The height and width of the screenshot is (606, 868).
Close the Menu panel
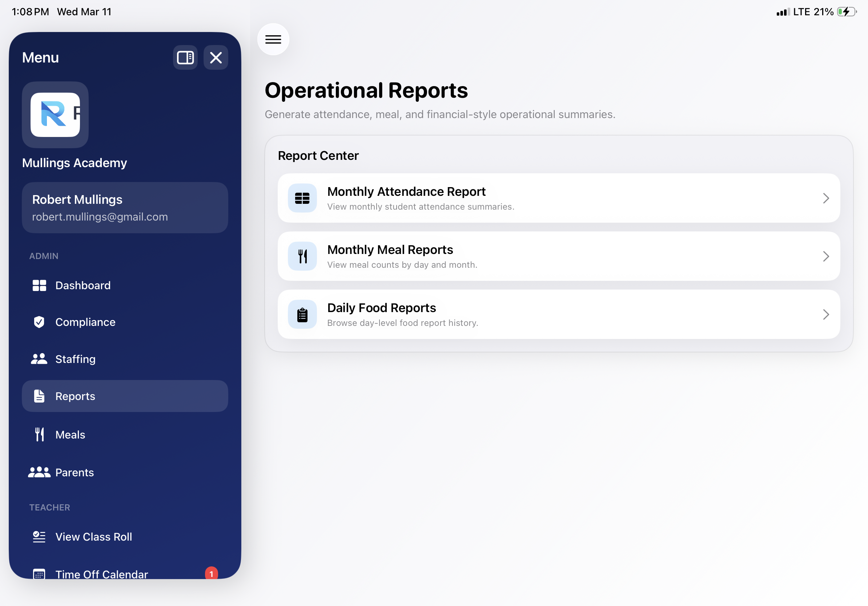click(x=216, y=57)
